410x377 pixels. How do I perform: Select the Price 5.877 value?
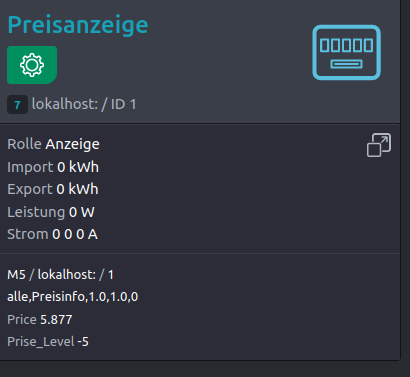pyautogui.click(x=56, y=320)
